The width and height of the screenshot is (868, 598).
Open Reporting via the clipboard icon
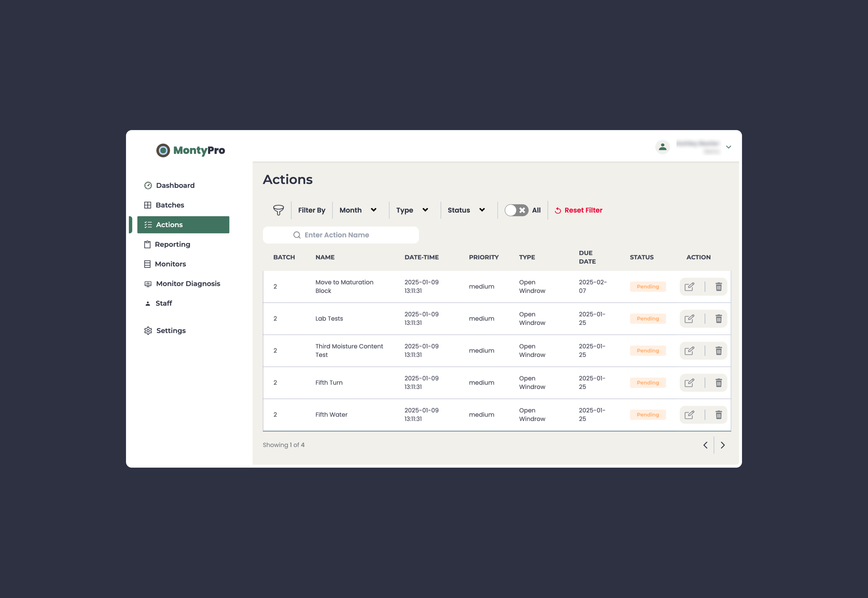click(x=148, y=244)
